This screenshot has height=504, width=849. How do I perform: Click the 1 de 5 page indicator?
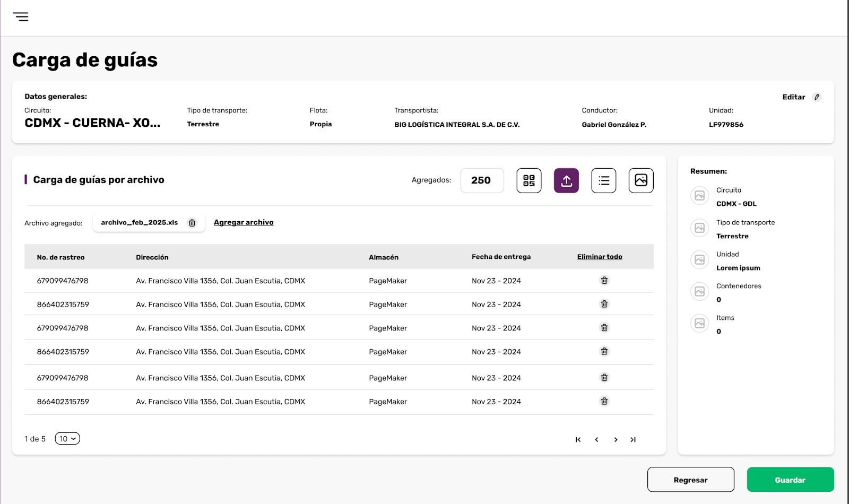(x=35, y=439)
